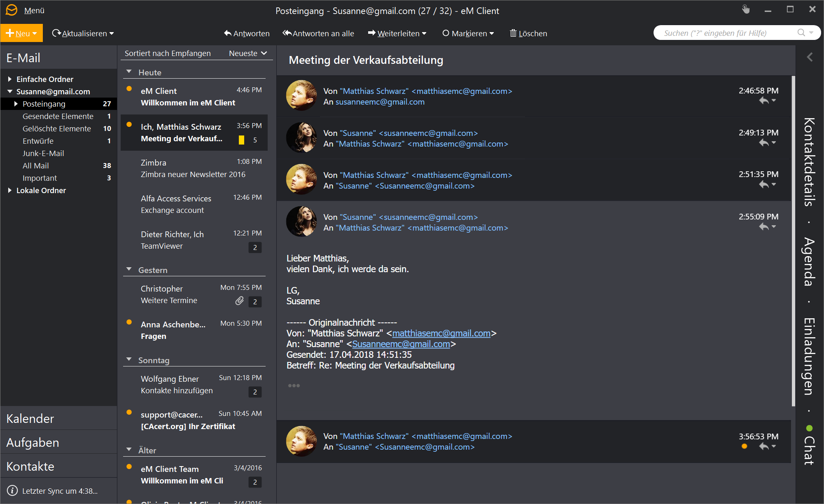This screenshot has width=824, height=504.
Task: Click reply arrow on 3:56:53 PM message
Action: coord(764,446)
